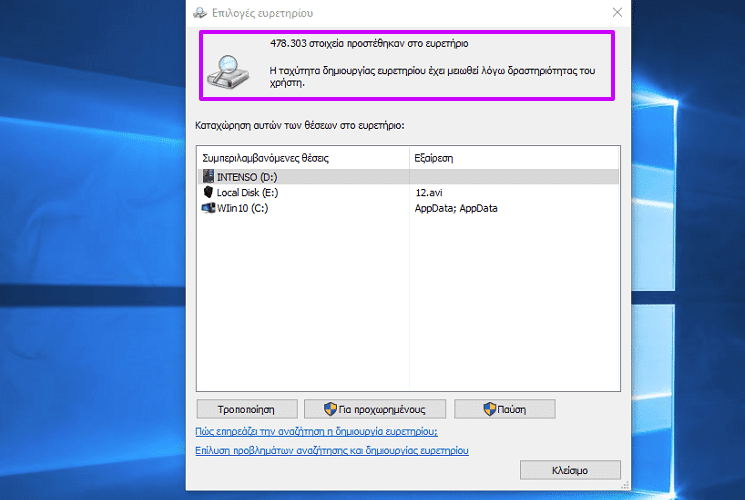Open Για προχωρημένους advanced options
Screen dimensions: 745x500
click(375, 409)
